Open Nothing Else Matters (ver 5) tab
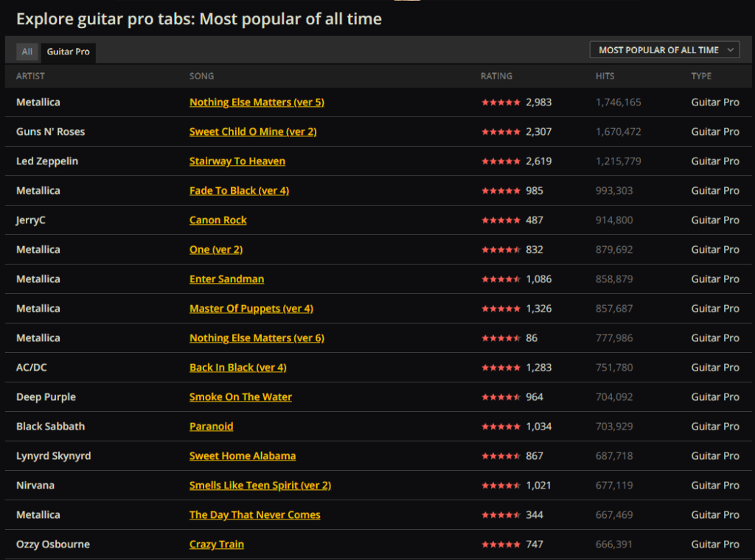The height and width of the screenshot is (560, 755). [x=257, y=102]
